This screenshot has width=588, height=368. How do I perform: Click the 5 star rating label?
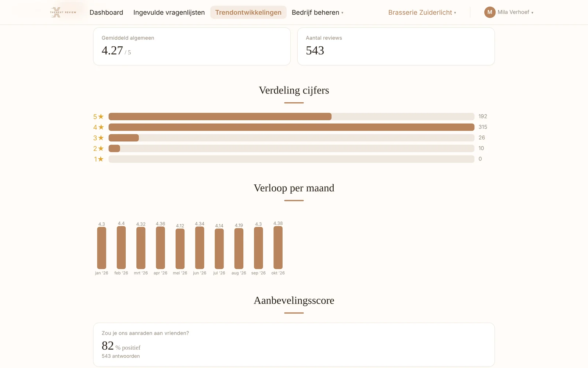pos(98,117)
